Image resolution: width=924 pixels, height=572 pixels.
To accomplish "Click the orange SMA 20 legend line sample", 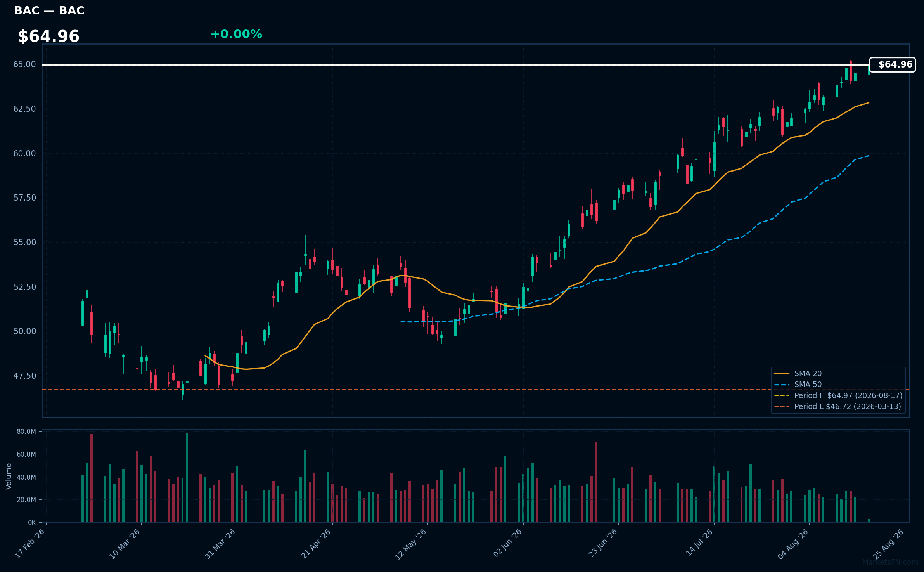I will (782, 374).
